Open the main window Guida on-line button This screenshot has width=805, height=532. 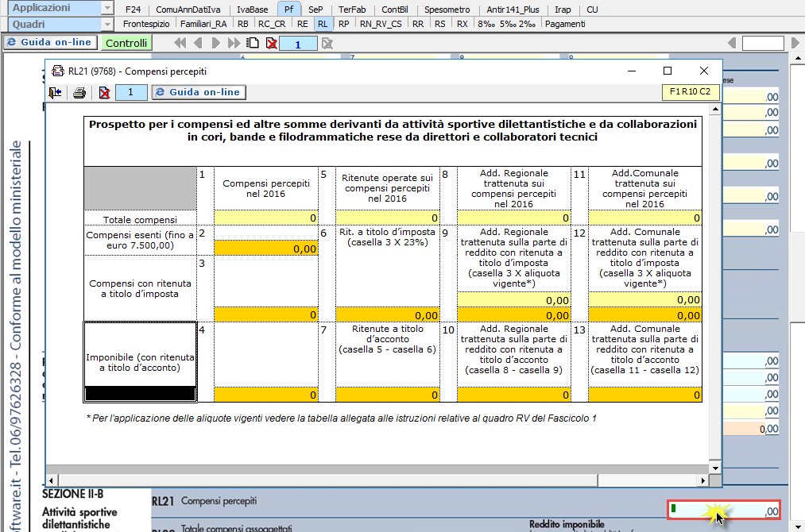click(50, 43)
